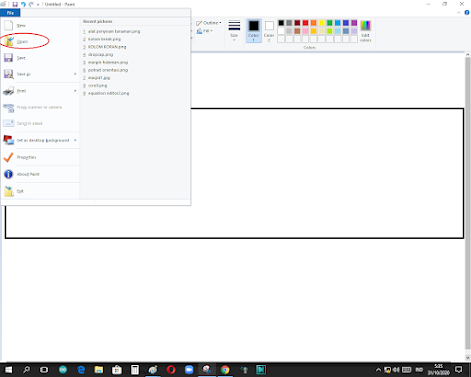
Task: Close menu via the blue File tab
Action: 10,13
